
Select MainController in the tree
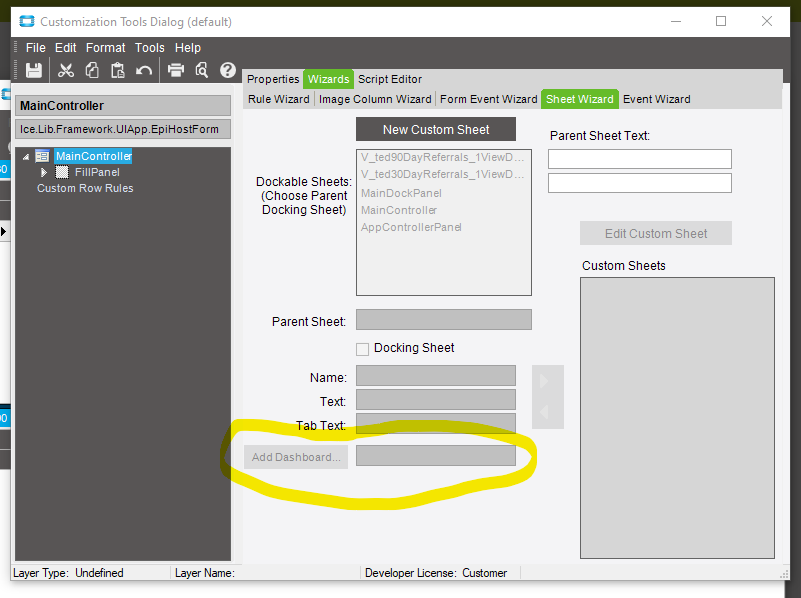93,156
